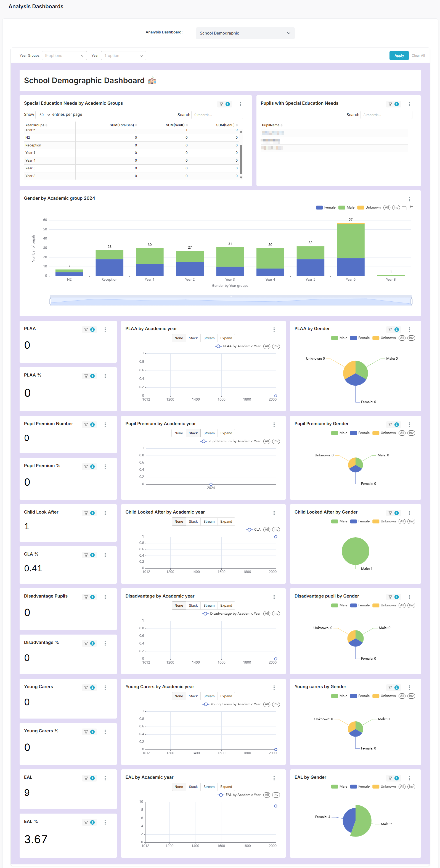Open three-dot menu on Young Carers by Academic year
This screenshot has width=440, height=868.
coord(274,687)
